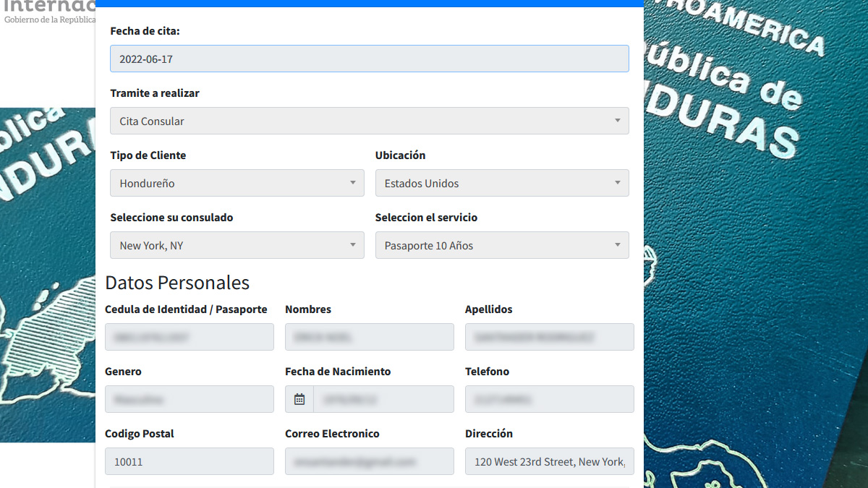Click the calendar icon beside Fecha de Nacimiento
The image size is (868, 488).
coord(299,399)
